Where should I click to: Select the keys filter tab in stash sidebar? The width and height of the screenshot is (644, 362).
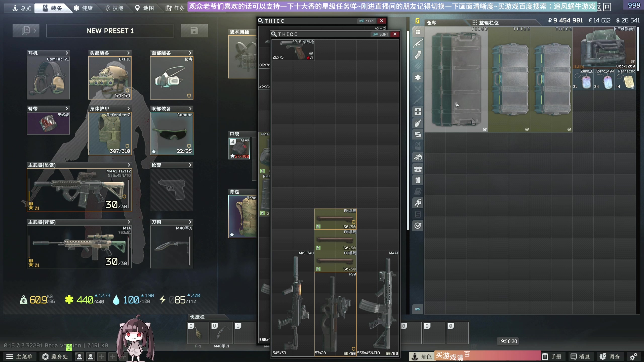click(418, 203)
